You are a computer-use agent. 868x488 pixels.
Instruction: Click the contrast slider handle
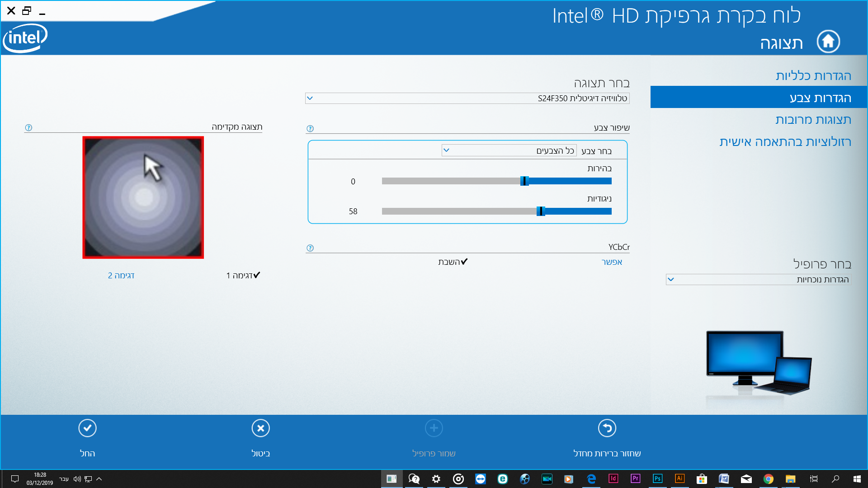click(541, 211)
